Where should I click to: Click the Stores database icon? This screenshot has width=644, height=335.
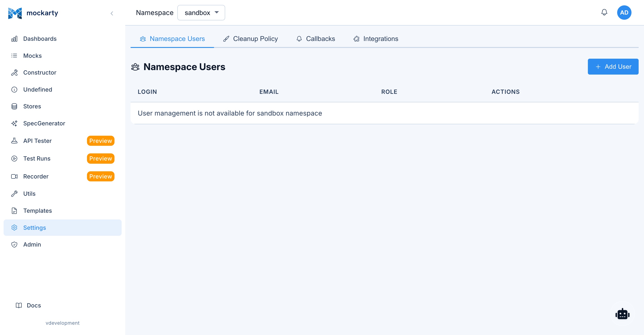(14, 106)
